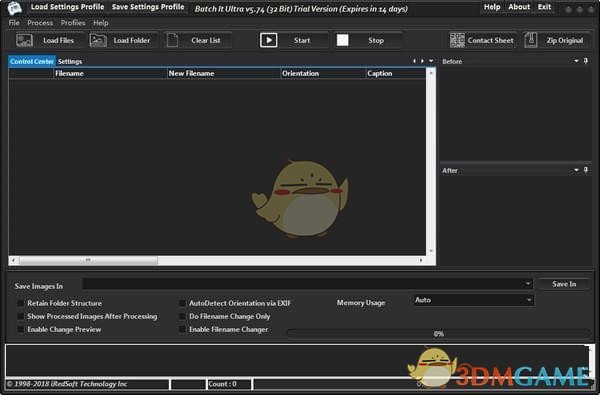Open the Profiles menu
This screenshot has height=395, width=600.
tap(73, 23)
